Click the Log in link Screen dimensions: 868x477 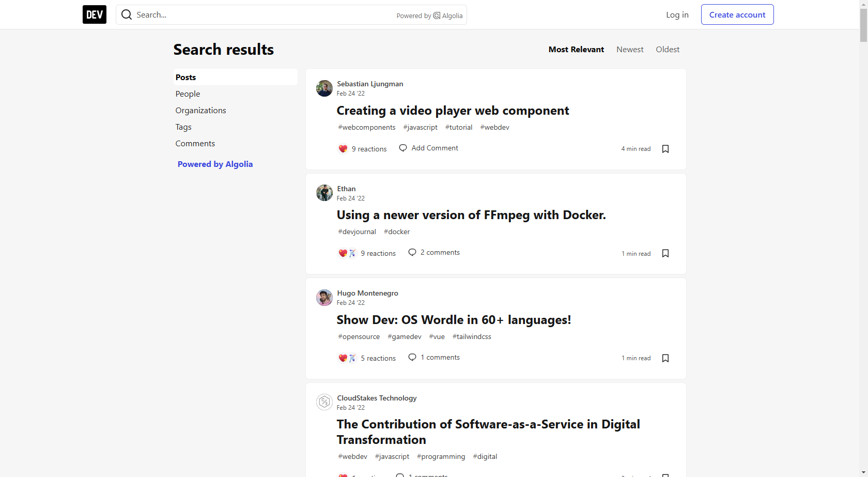(x=677, y=14)
